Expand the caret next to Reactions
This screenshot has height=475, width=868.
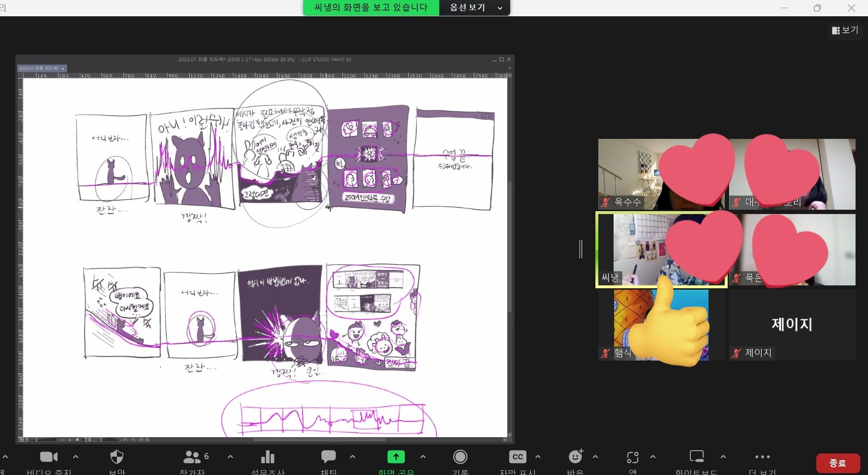tap(595, 457)
